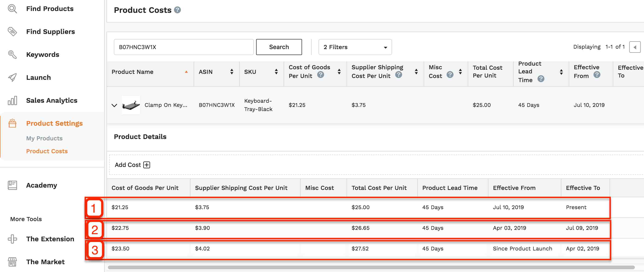
Task: Click the plus icon beside Add Cost
Action: point(147,165)
